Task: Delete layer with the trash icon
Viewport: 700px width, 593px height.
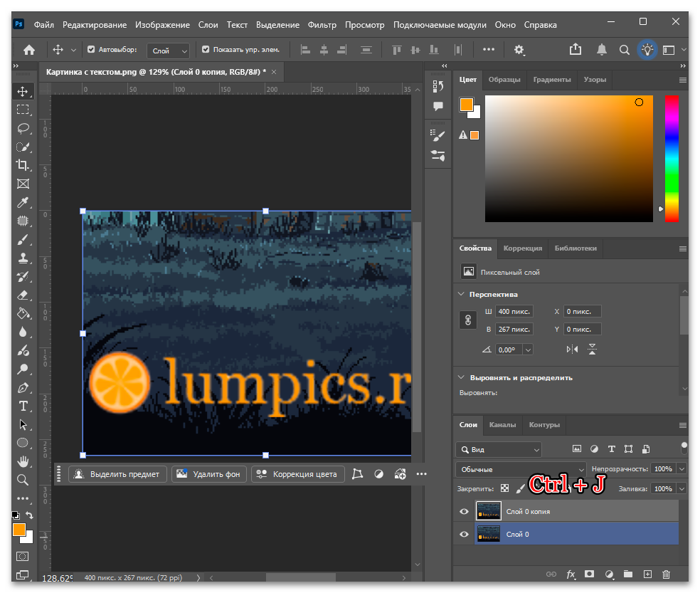Action: click(x=666, y=574)
